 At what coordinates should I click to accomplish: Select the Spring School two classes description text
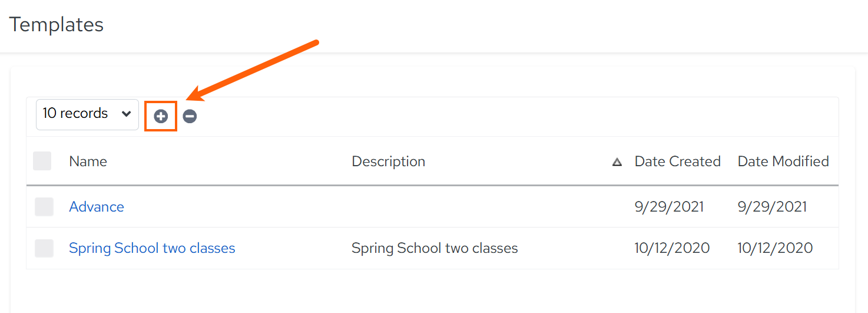(435, 248)
